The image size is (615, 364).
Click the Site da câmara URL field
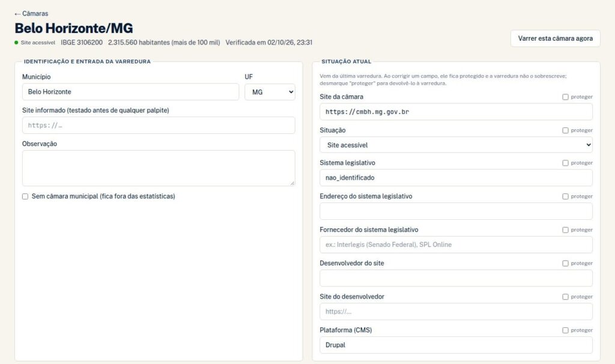tap(456, 112)
